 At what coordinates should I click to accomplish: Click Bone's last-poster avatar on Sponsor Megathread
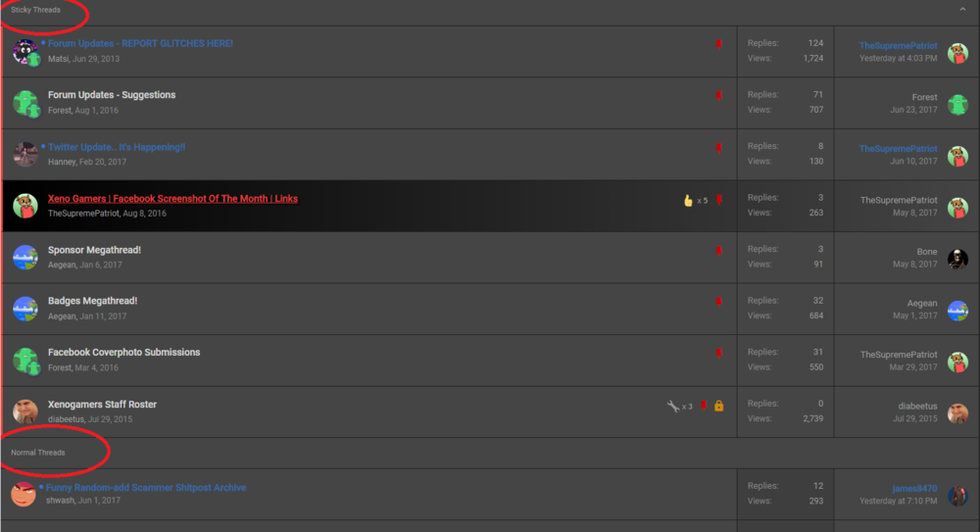[x=957, y=259]
